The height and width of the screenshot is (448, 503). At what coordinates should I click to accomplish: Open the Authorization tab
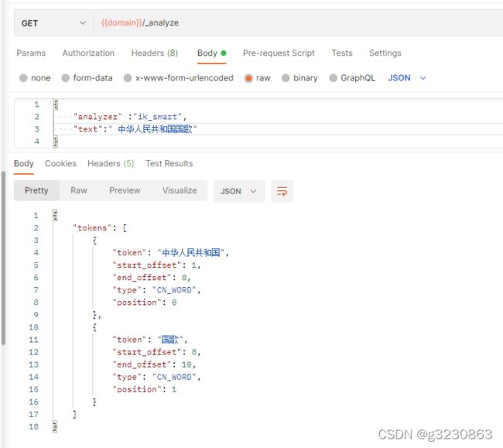tap(88, 53)
